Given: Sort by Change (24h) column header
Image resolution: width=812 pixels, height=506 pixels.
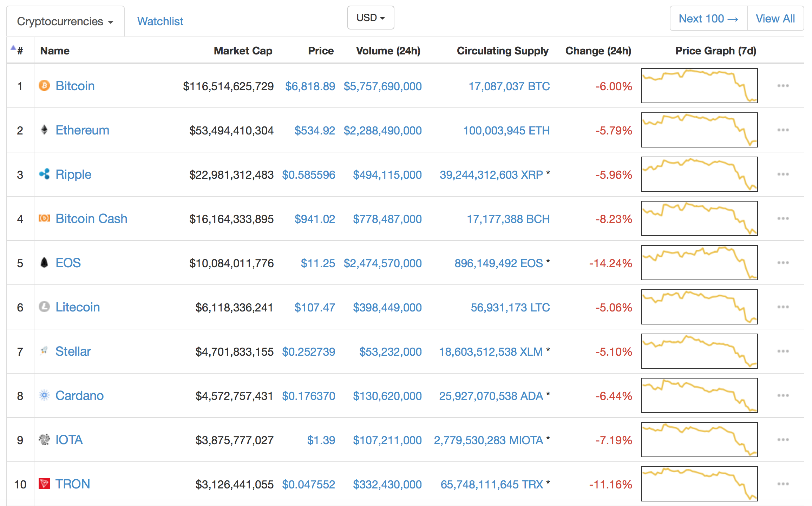Looking at the screenshot, I should tap(598, 51).
